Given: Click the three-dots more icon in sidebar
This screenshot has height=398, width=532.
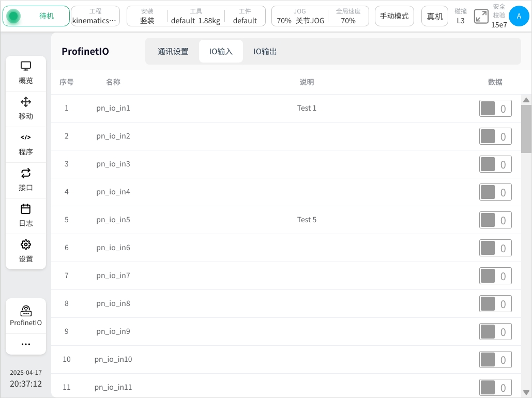Looking at the screenshot, I should (x=26, y=344).
